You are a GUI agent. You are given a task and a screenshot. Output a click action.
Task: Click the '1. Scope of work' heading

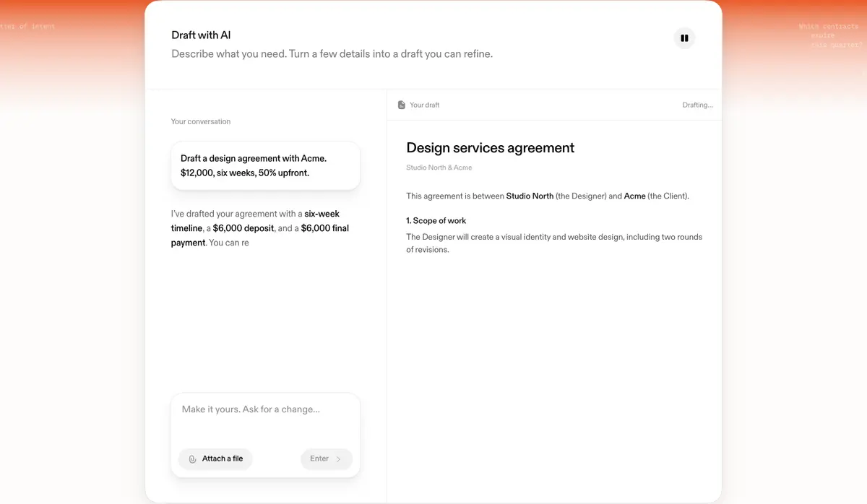click(x=436, y=220)
